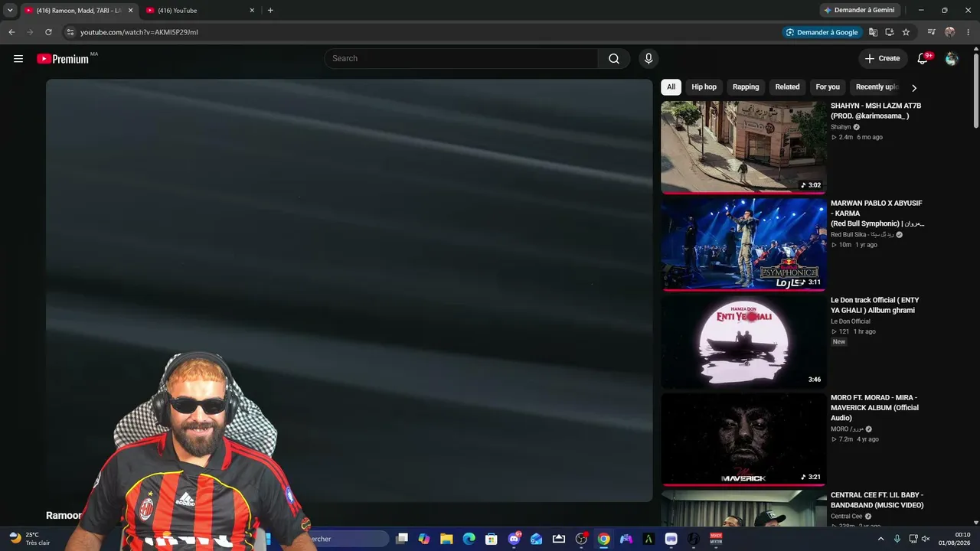Click the YouTube video player
The height and width of the screenshot is (551, 980).
(x=349, y=291)
